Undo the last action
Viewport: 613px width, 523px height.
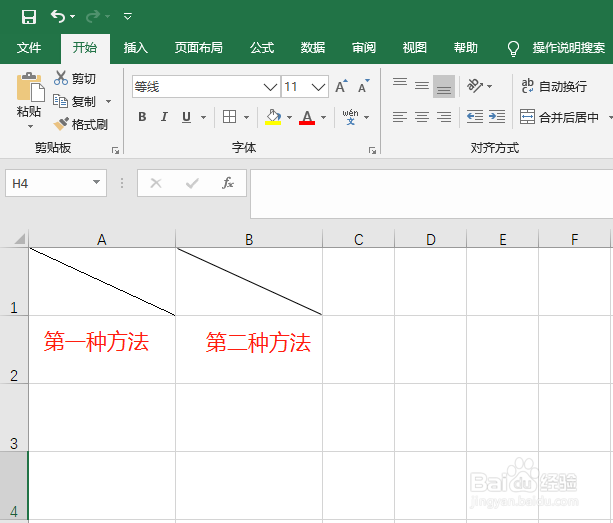pos(58,16)
